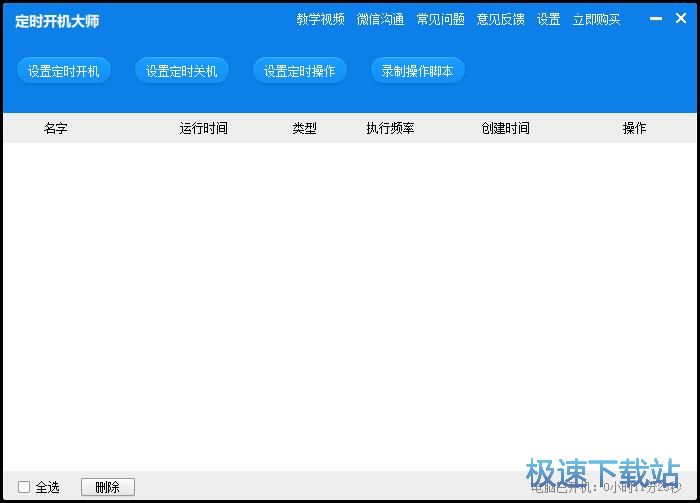Sort by 执行频率 column header
The width and height of the screenshot is (700, 503).
tap(390, 128)
